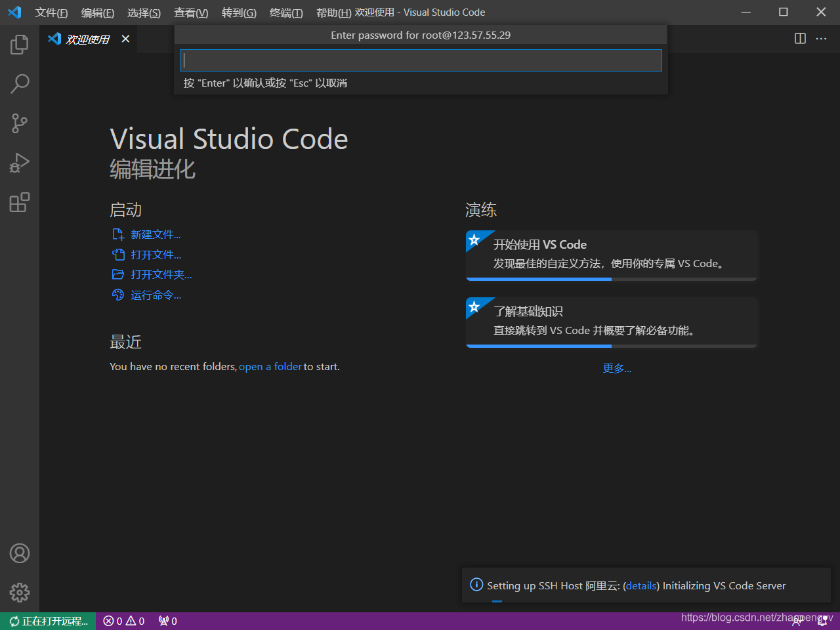Open the Run and Debug view
This screenshot has height=630, width=840.
(20, 163)
